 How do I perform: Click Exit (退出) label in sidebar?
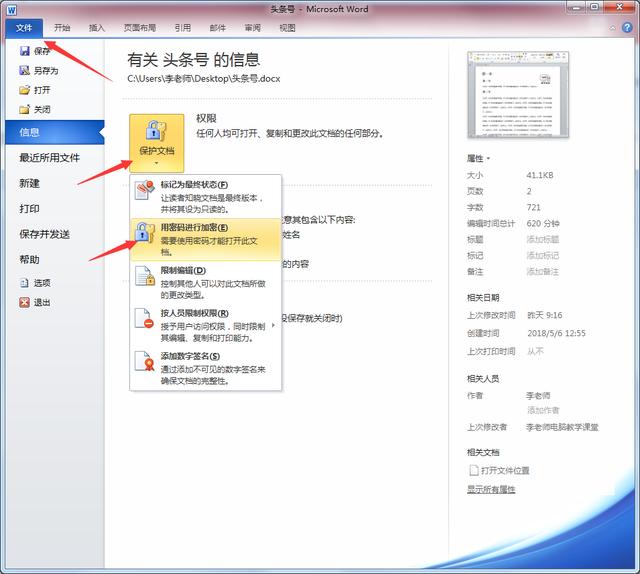[x=42, y=302]
